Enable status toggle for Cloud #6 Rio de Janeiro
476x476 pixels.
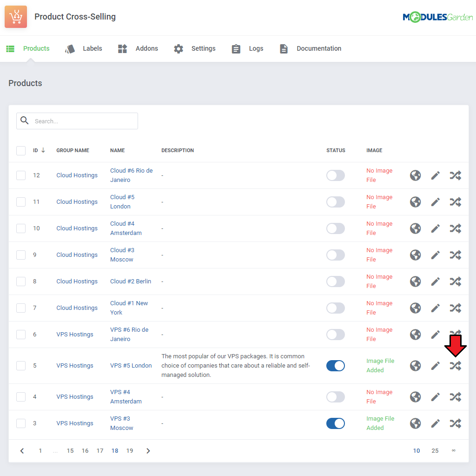pos(336,175)
